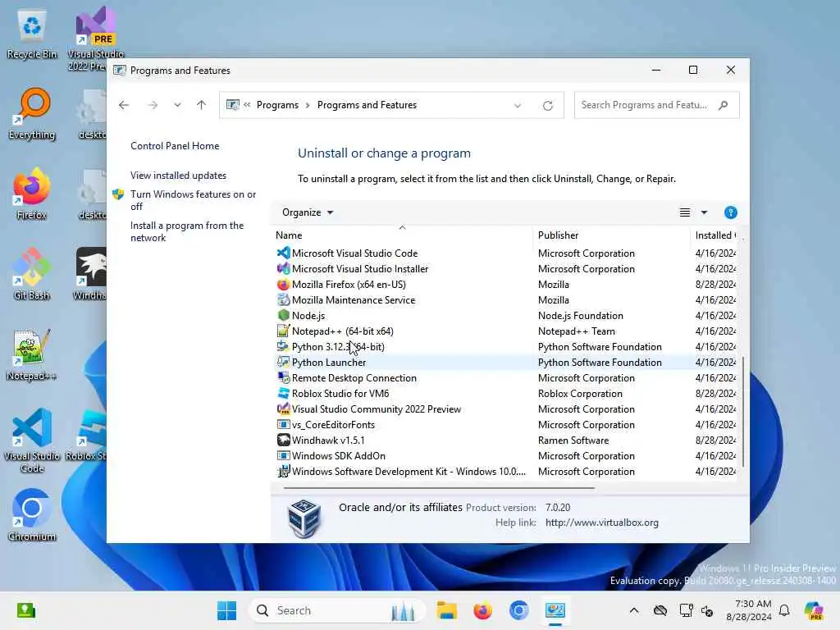Select the Python 3.12.3 (64-bit) row

pos(505,347)
